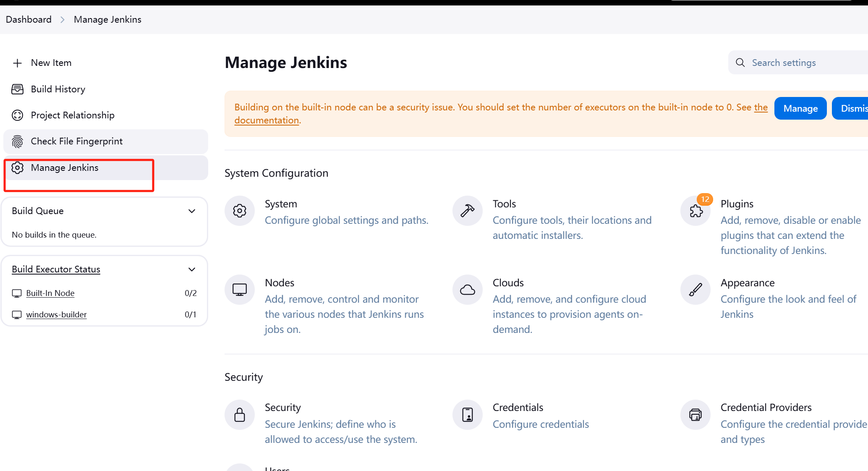Click the Project Relationship icon
The width and height of the screenshot is (868, 471).
17,115
